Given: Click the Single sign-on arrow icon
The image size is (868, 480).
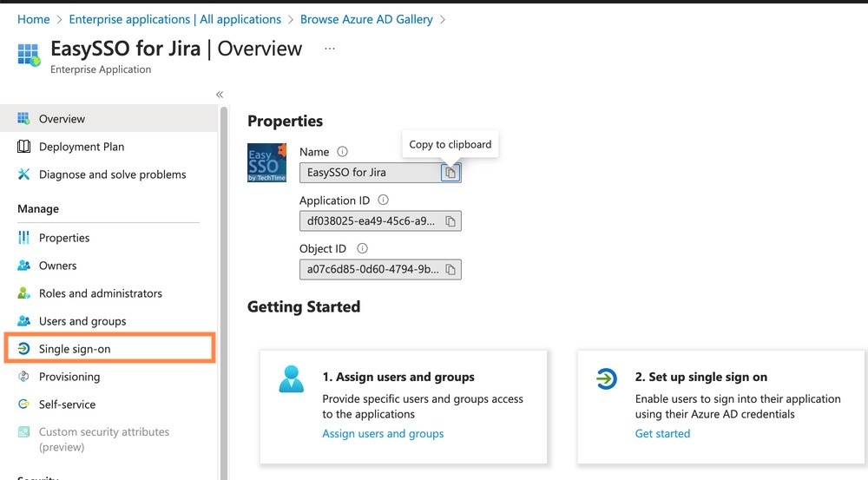Looking at the screenshot, I should pyautogui.click(x=23, y=348).
